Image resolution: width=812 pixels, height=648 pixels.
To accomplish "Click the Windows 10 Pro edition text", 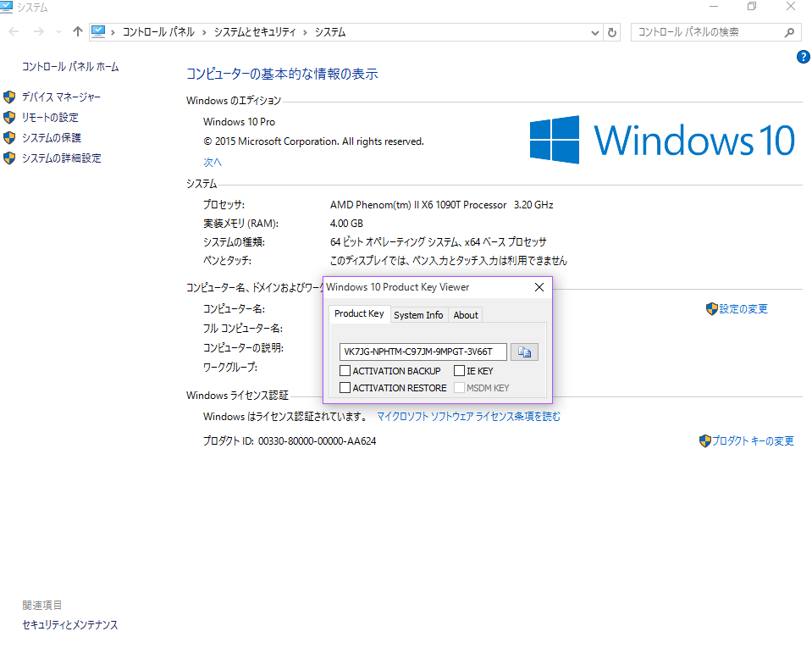I will [x=240, y=122].
